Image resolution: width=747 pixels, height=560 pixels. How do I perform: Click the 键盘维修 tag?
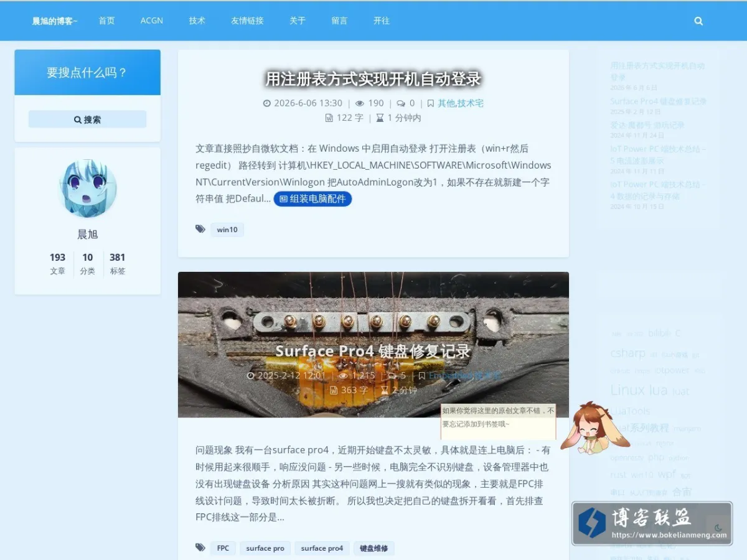[374, 548]
